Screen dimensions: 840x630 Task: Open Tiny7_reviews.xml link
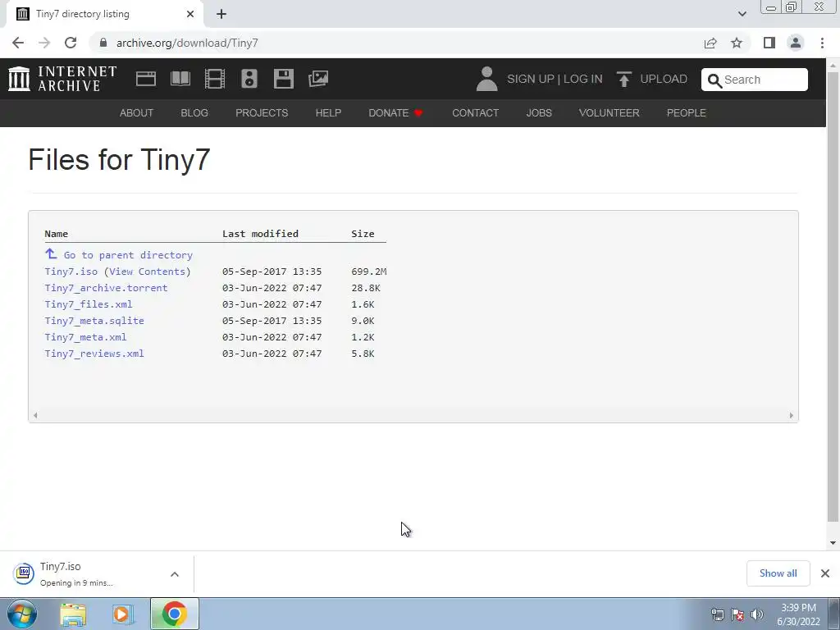[94, 354]
